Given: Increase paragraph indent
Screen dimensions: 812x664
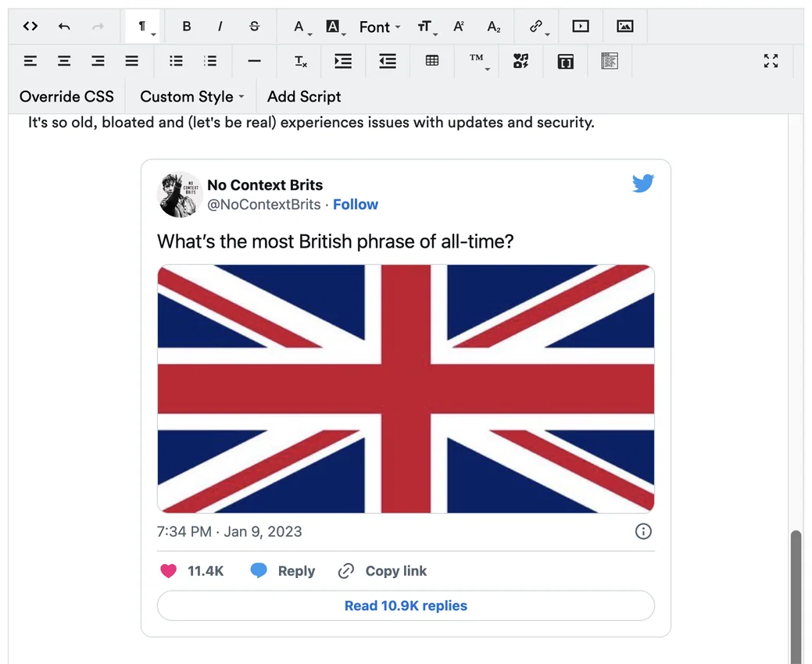Looking at the screenshot, I should 343,61.
